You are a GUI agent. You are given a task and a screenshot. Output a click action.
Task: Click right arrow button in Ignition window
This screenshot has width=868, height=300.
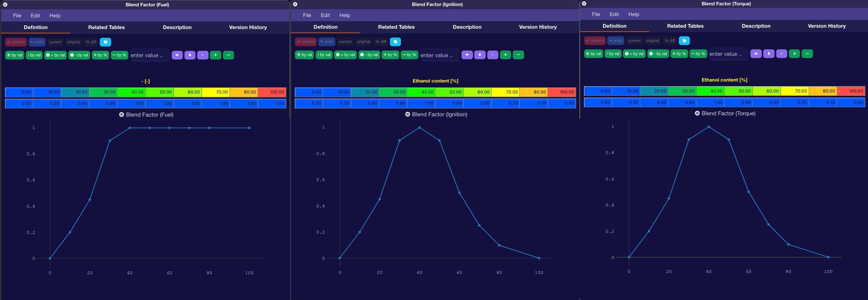[x=467, y=55]
